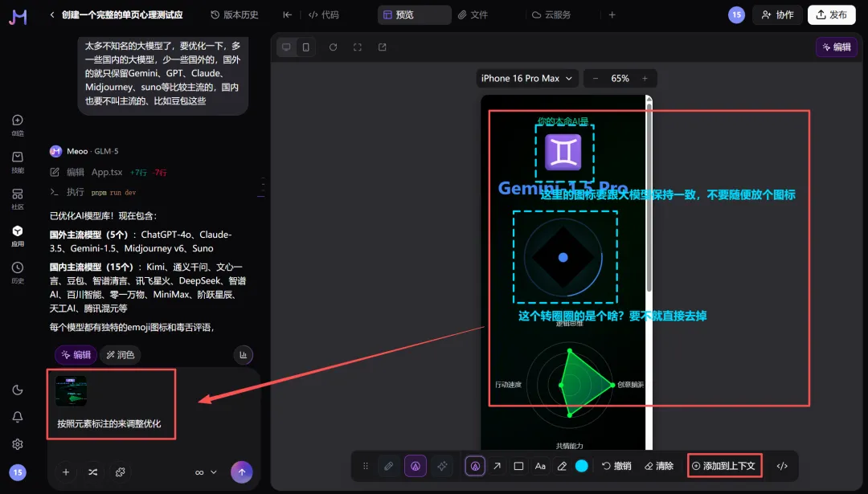Open the History sidebar icon
The image size is (868, 494).
18,272
